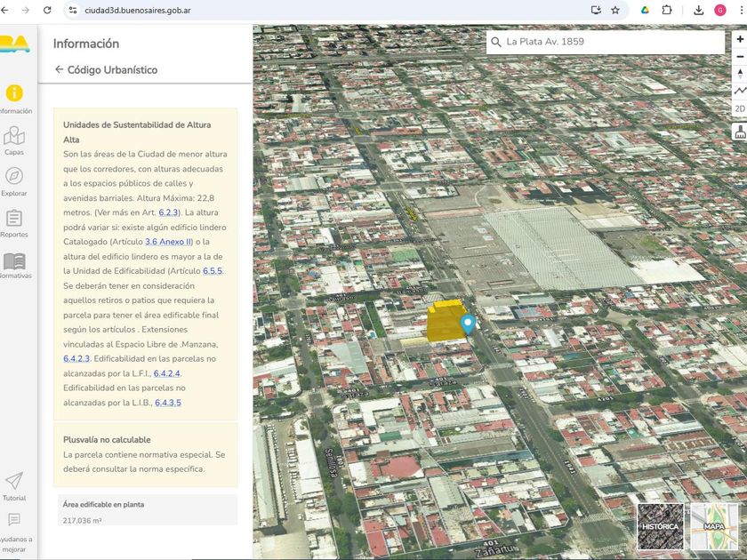Image resolution: width=747 pixels, height=560 pixels.
Task: Open the Información sidebar panel
Action: 14,98
